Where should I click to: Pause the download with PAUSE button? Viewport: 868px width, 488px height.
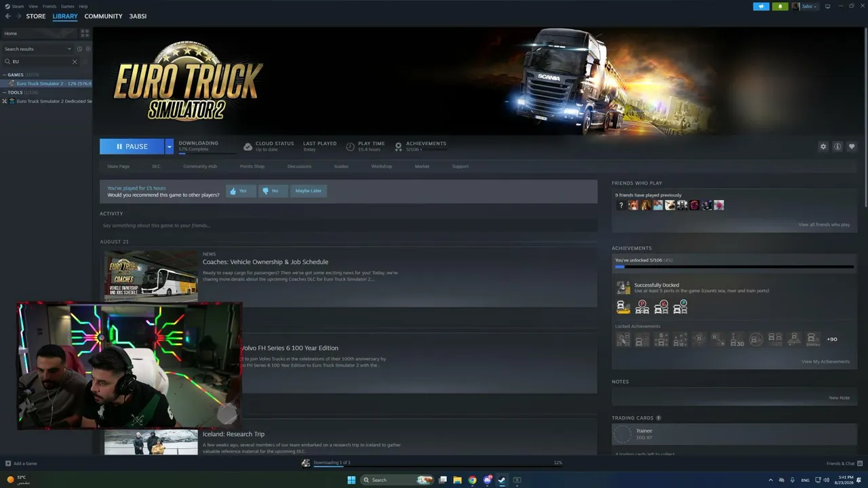point(132,146)
